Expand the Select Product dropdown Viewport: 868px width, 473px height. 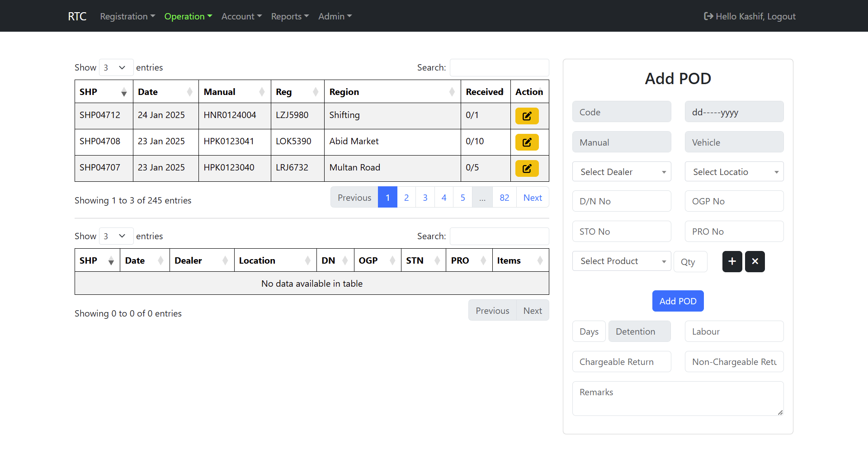621,261
